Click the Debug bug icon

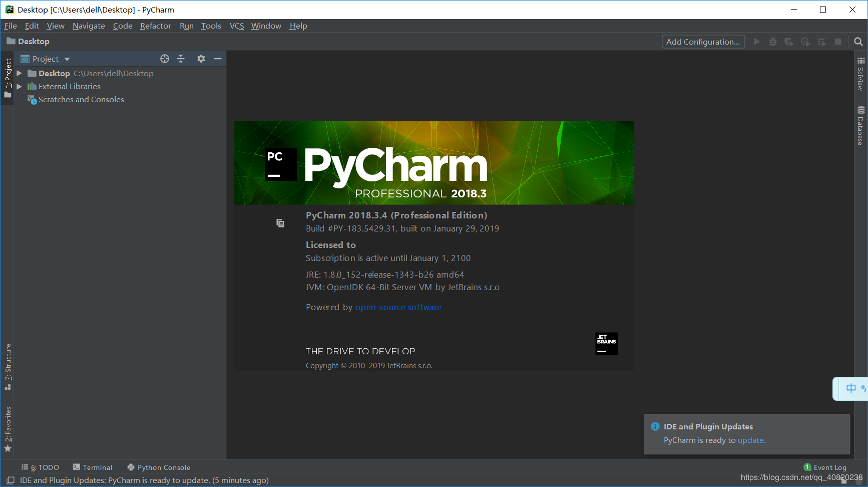pyautogui.click(x=772, y=42)
